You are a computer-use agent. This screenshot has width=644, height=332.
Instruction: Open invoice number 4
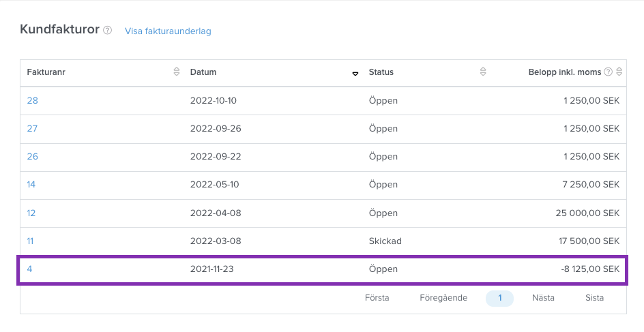click(x=29, y=269)
